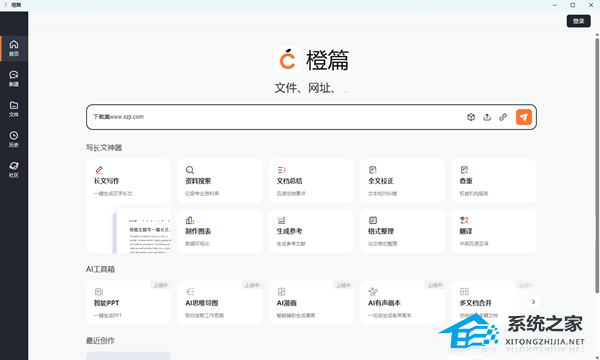Screen dimensions: 600x360
Task: Click the 登录 login button
Action: 578,21
